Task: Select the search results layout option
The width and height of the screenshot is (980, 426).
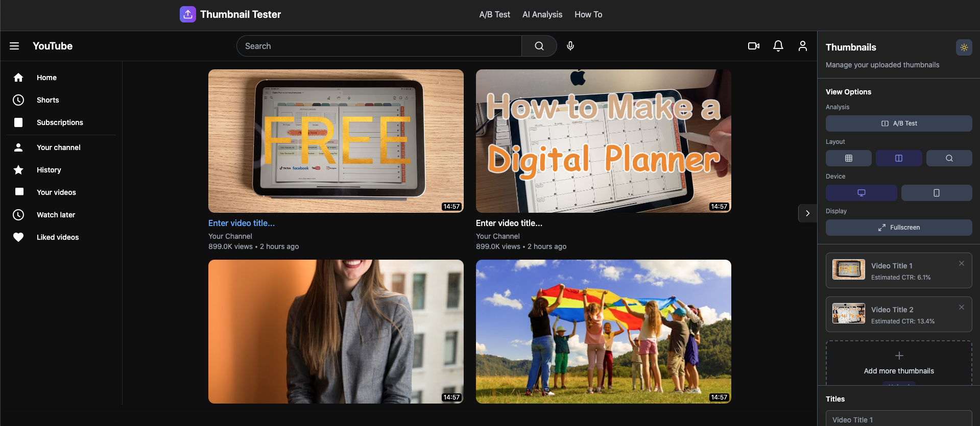Action: coord(949,158)
